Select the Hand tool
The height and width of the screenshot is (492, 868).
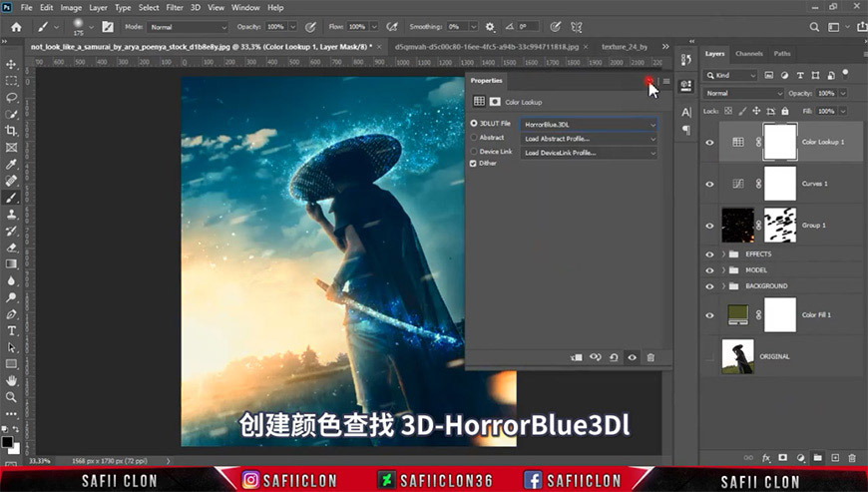click(x=11, y=380)
